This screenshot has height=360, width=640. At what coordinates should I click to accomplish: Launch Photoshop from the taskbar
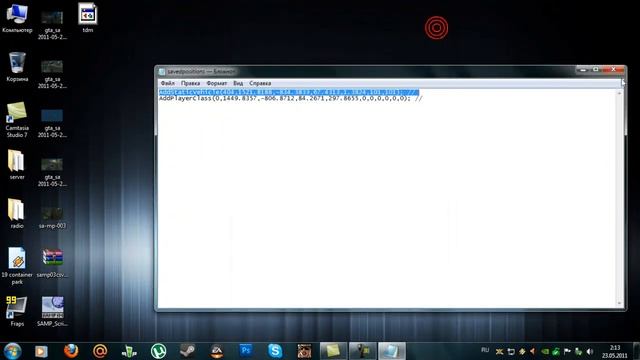pos(246,351)
